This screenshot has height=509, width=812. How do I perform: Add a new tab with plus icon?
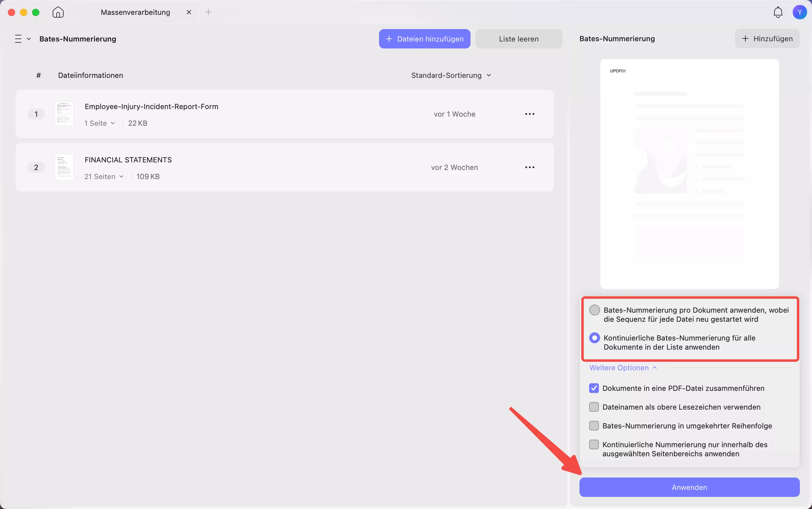[208, 12]
